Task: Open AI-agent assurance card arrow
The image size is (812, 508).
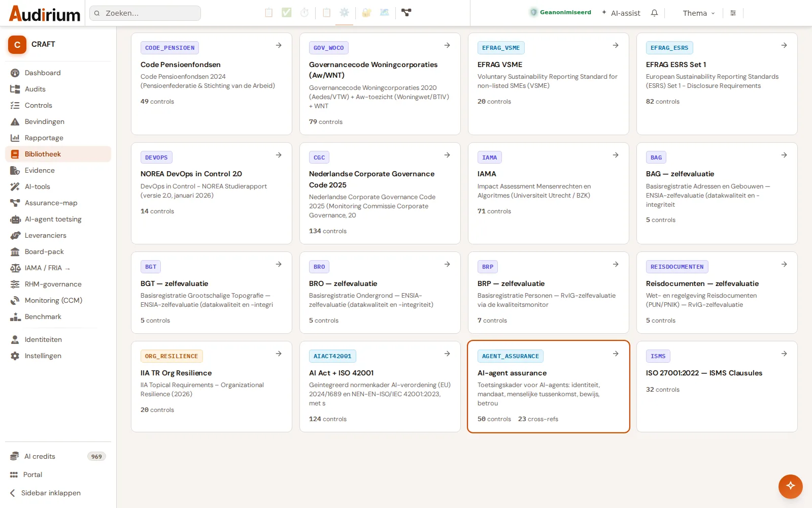Action: pos(616,354)
